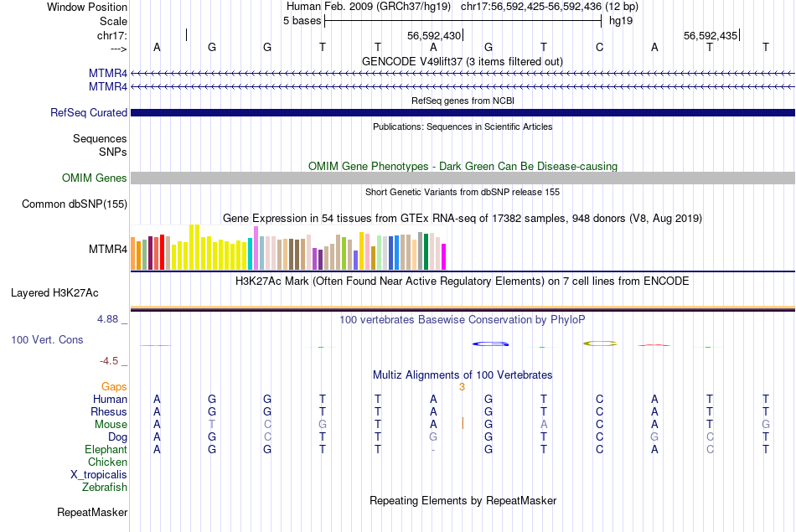Click the RefSeq Curated track label

coord(88,113)
